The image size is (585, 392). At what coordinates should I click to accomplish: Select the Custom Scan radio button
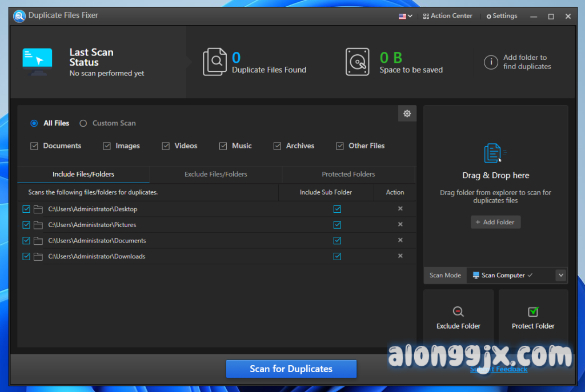coord(83,123)
